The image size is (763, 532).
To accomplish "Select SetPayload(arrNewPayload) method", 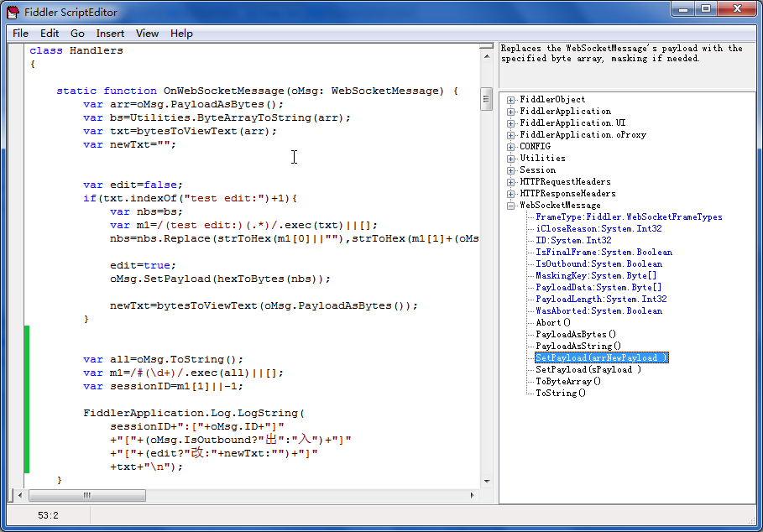I will pyautogui.click(x=602, y=358).
